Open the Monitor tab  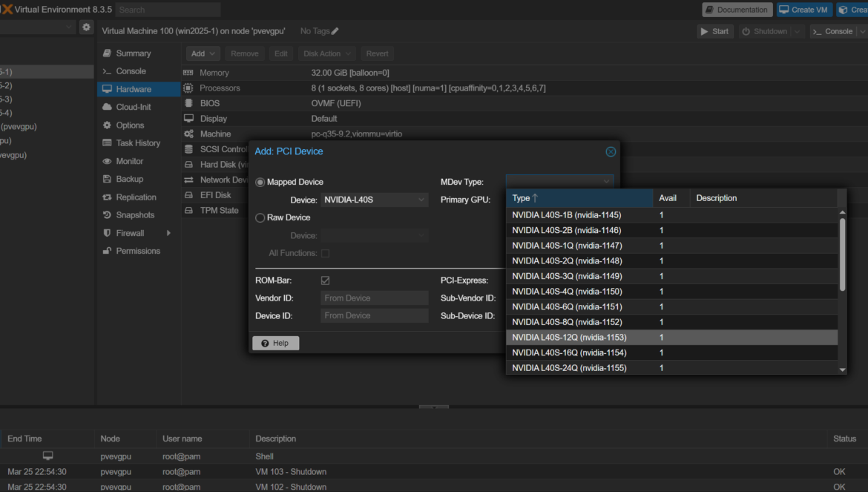(139, 161)
